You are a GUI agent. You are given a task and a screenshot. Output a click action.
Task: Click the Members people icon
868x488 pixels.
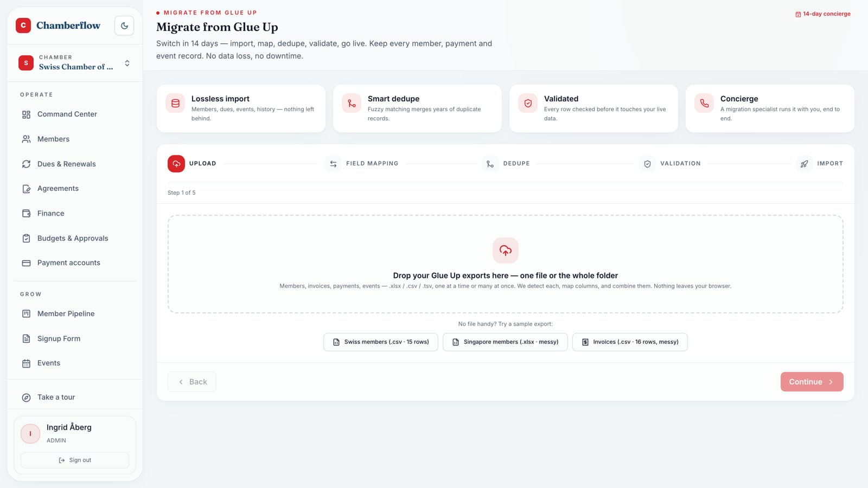26,139
